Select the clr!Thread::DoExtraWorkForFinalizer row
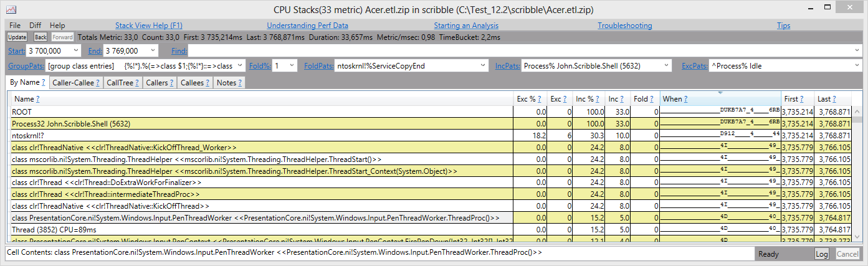 pos(430,183)
